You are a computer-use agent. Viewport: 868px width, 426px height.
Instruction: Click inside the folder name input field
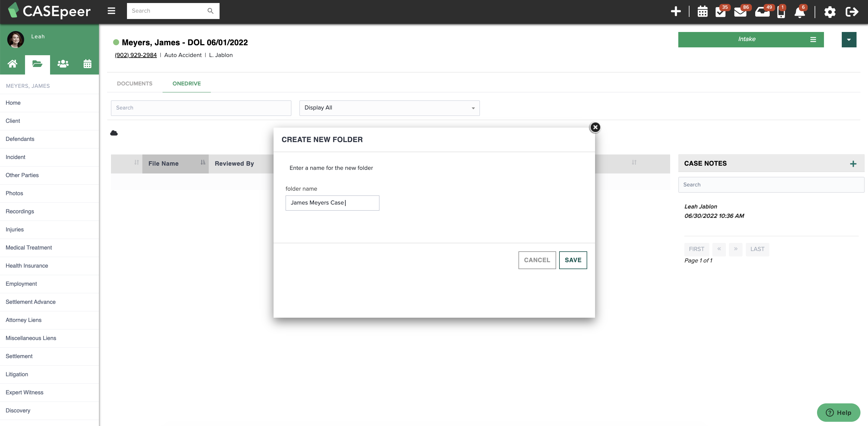332,202
